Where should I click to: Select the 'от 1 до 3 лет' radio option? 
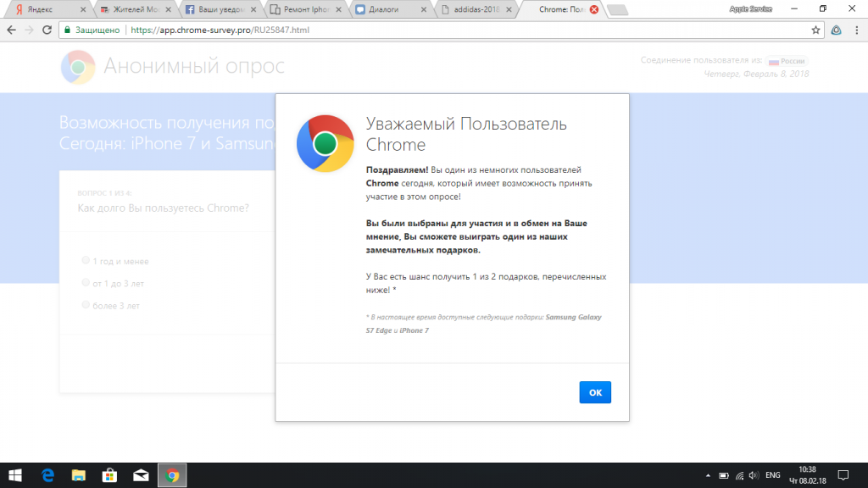point(86,282)
